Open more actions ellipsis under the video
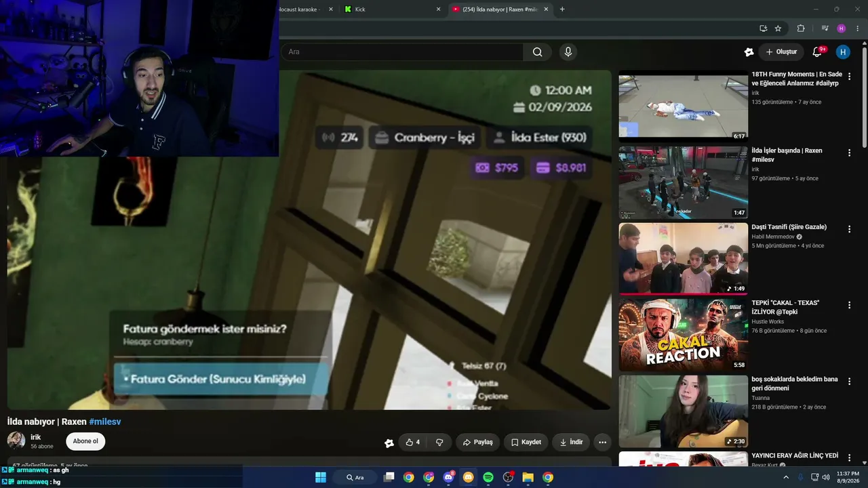The height and width of the screenshot is (488, 868). (x=602, y=443)
